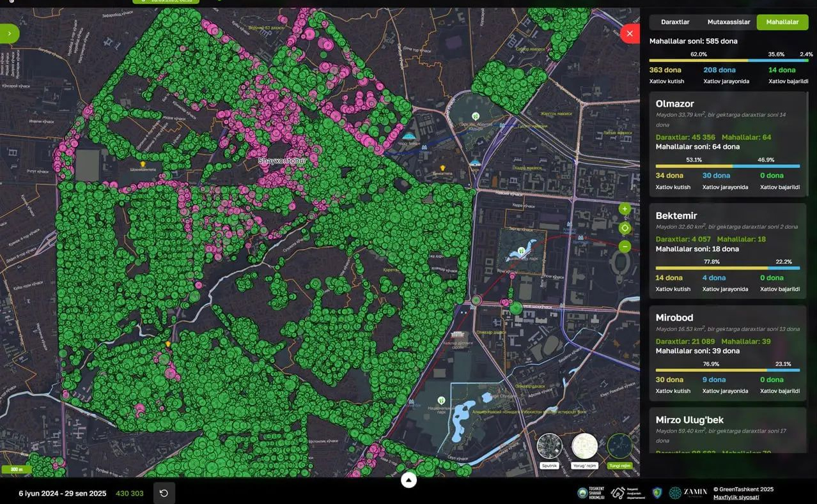Open the Maxfiylik siyosati link
Viewport: 817px width, 504px height.
click(736, 497)
